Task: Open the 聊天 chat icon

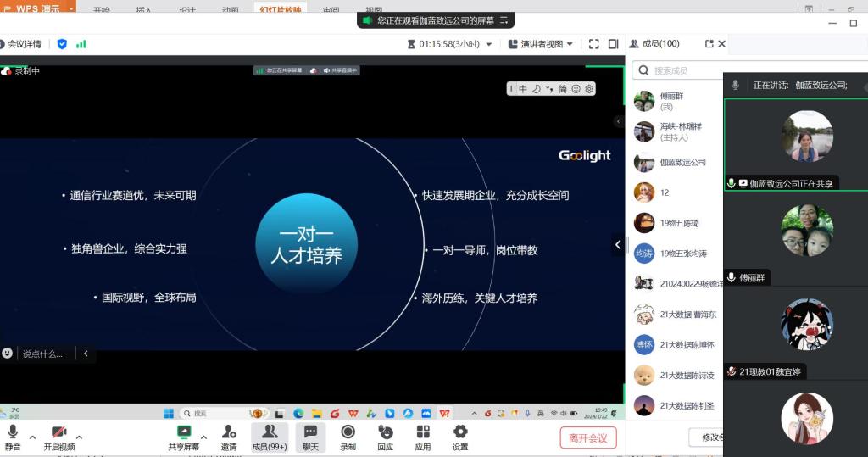Action: pos(310,436)
